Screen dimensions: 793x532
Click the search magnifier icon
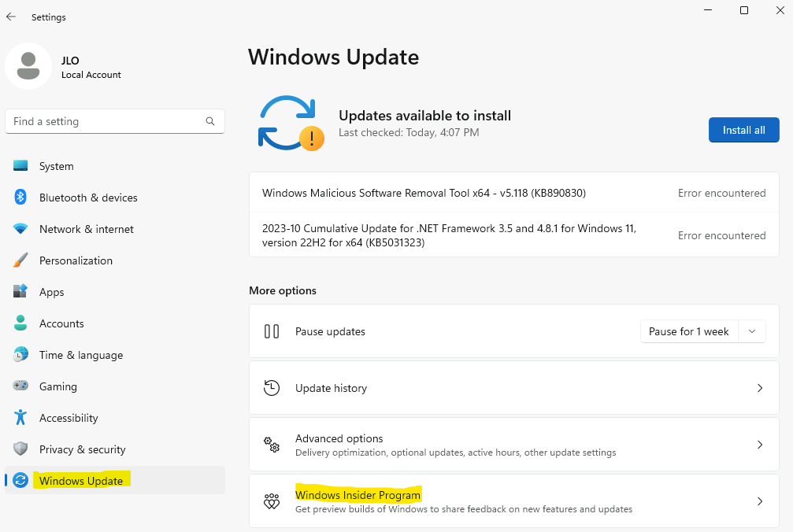[210, 121]
